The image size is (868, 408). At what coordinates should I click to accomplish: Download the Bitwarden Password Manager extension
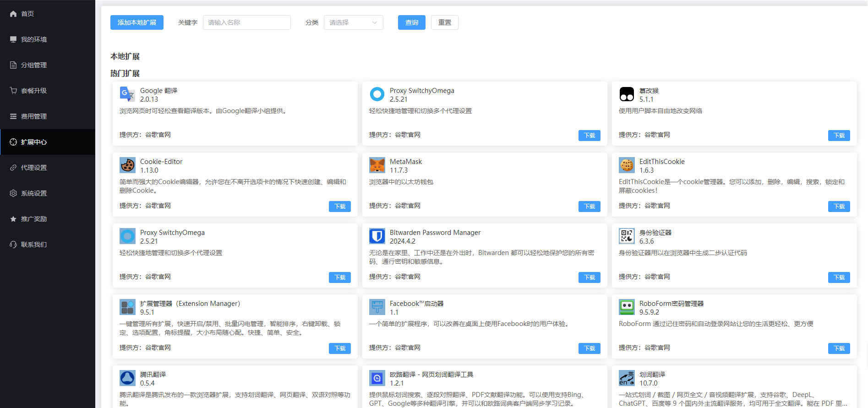[x=589, y=277]
